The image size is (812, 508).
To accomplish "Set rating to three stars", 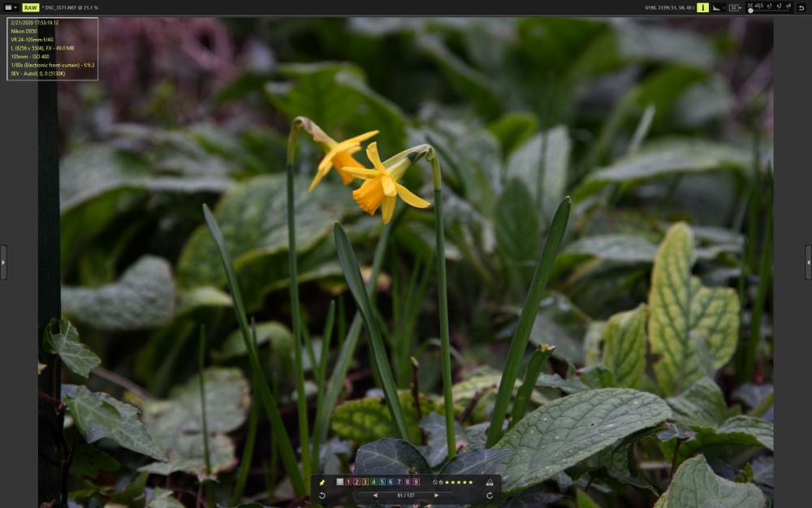I will pos(459,483).
